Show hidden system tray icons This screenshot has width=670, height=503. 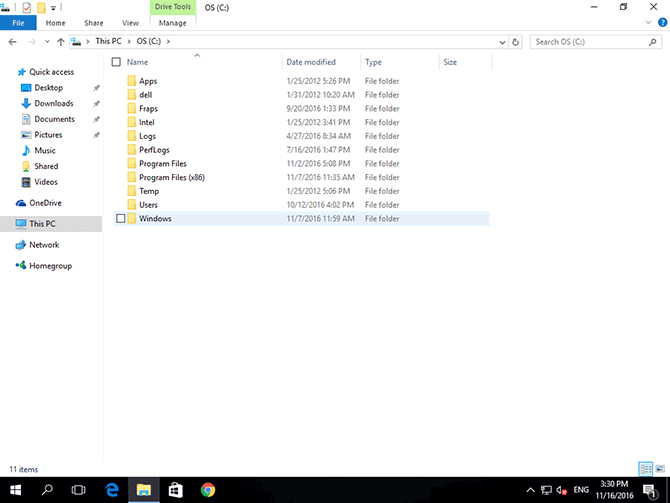(x=530, y=490)
